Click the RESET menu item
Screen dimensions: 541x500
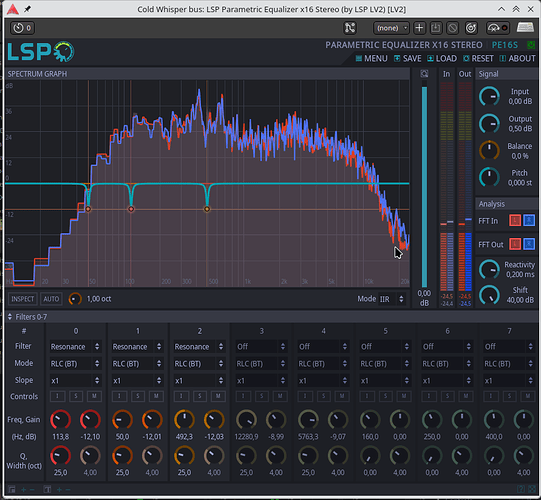point(478,58)
